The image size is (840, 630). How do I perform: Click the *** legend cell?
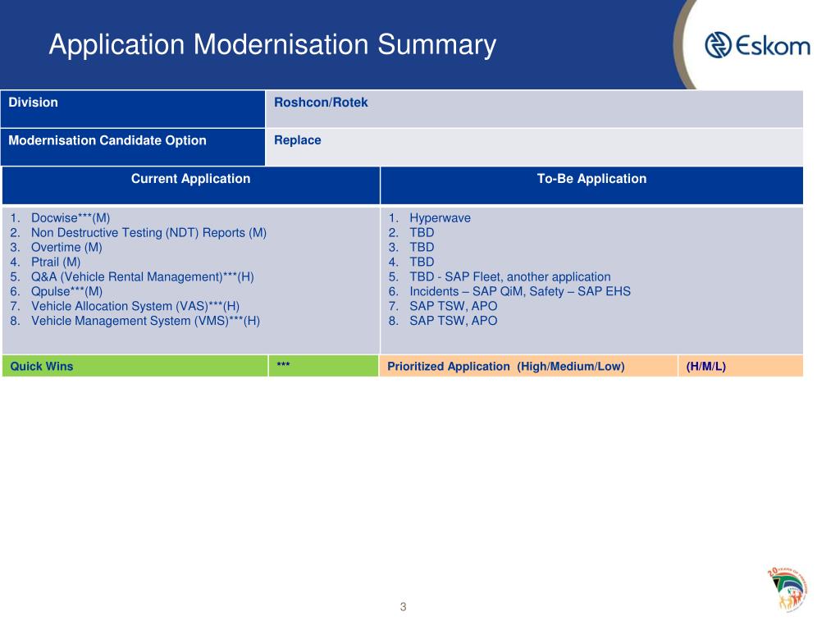tap(323, 366)
